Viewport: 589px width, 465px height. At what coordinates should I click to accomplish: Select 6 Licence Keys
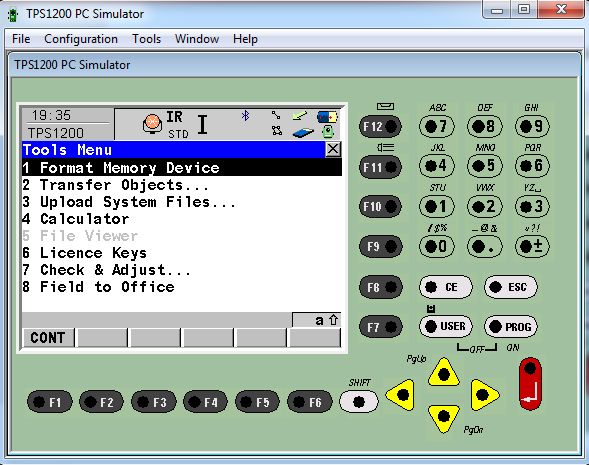(182, 253)
